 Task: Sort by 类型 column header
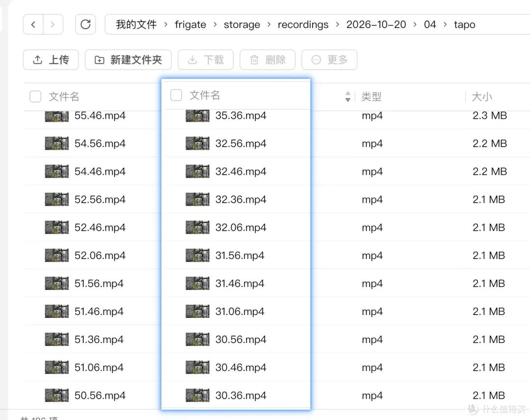371,97
